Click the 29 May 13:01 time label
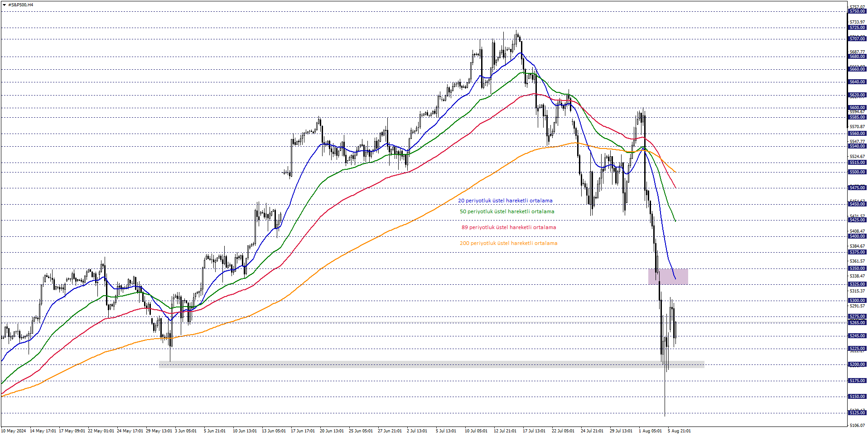Viewport: 868px width, 436px height. pos(159,431)
